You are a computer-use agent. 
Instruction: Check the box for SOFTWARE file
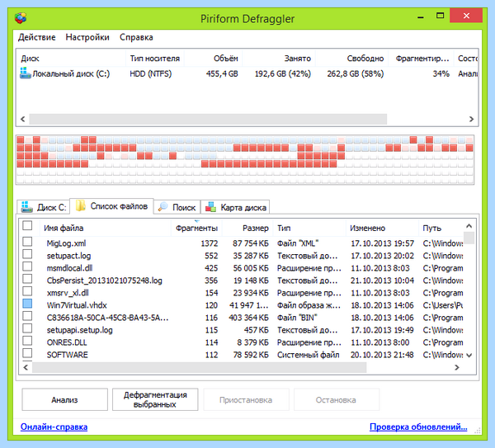[x=27, y=353]
